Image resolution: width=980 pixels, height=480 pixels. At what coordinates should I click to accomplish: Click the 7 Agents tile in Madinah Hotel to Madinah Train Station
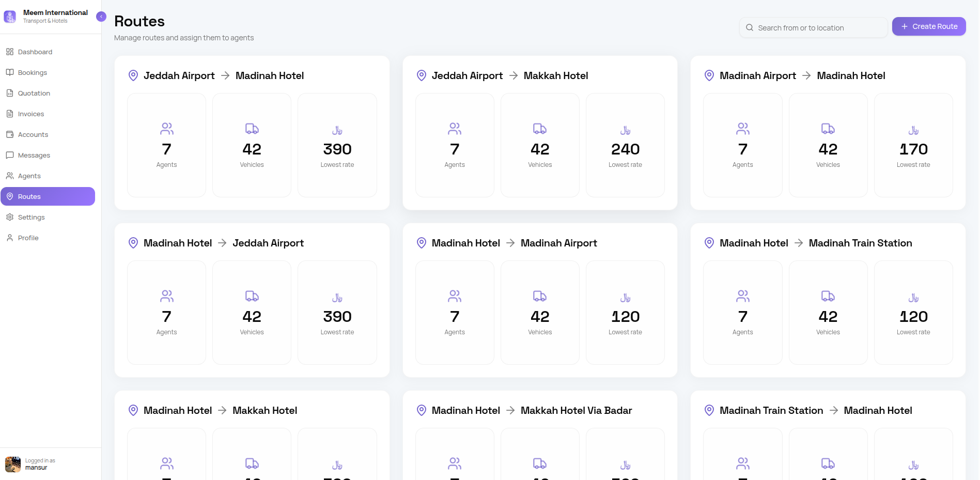click(743, 313)
